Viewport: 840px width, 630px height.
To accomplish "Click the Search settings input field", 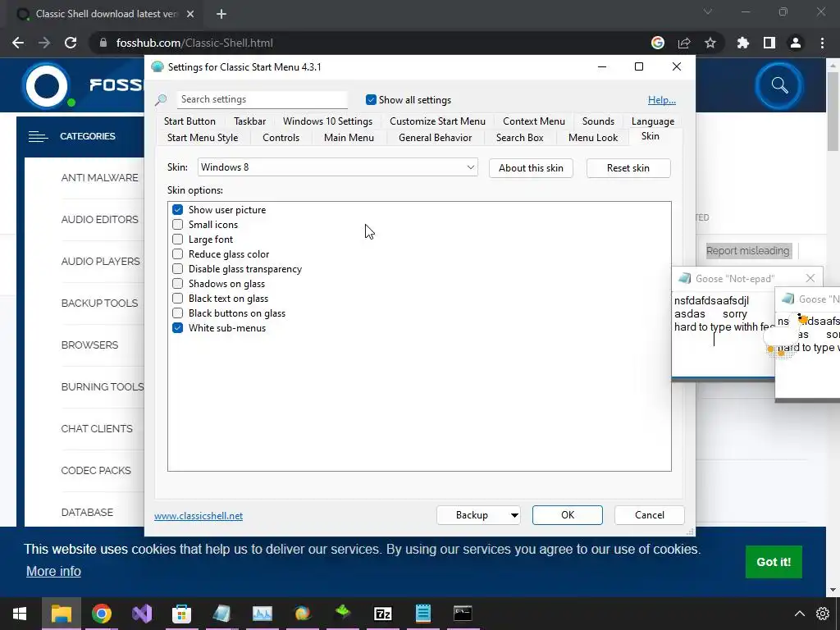I will point(262,99).
